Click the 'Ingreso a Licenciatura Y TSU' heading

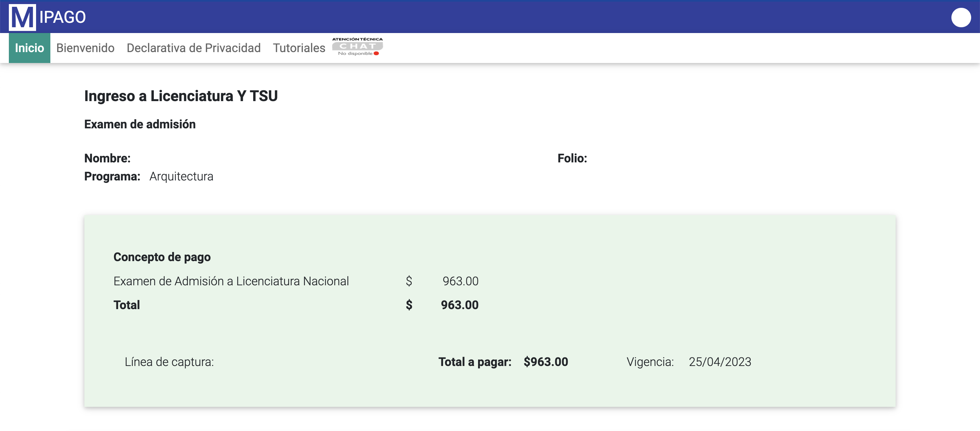(181, 96)
